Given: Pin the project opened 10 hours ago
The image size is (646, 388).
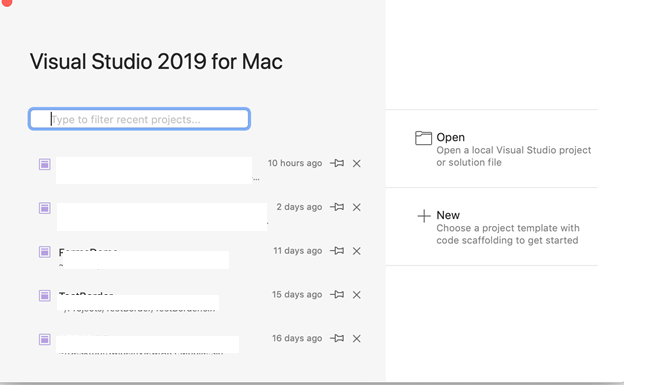Looking at the screenshot, I should click(x=337, y=164).
